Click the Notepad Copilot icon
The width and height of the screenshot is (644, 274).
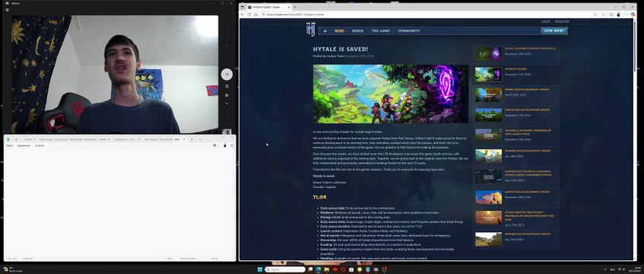[214, 145]
